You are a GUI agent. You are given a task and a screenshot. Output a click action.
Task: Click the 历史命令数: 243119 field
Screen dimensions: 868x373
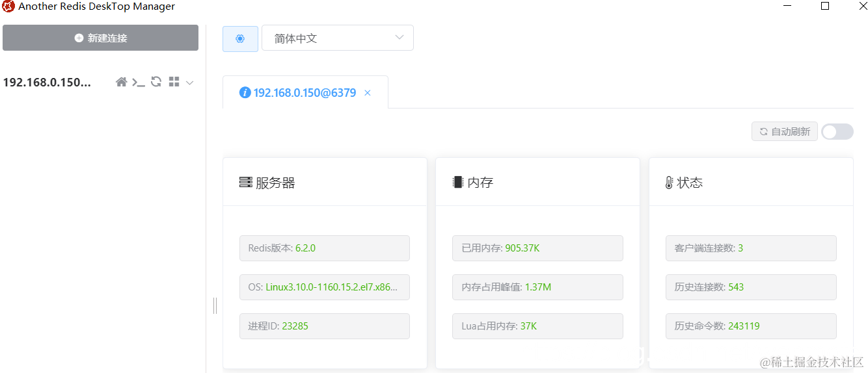pos(751,326)
